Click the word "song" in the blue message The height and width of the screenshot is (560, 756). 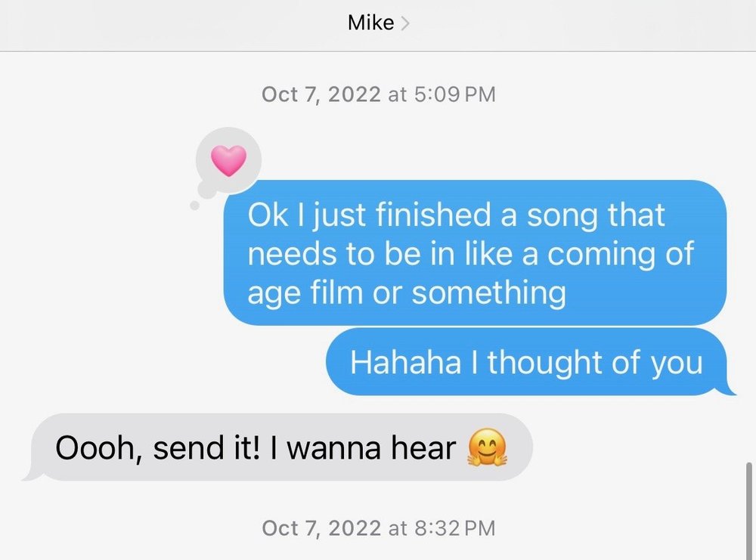pyautogui.click(x=562, y=215)
